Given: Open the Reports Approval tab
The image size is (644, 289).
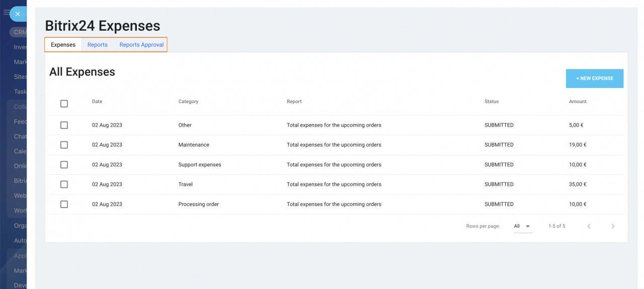Looking at the screenshot, I should click(x=141, y=45).
